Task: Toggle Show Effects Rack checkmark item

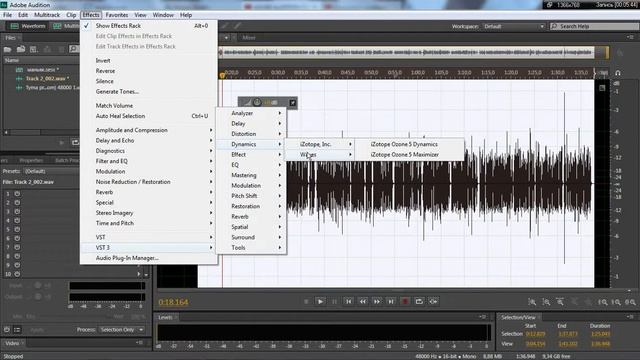Action: tap(149, 26)
